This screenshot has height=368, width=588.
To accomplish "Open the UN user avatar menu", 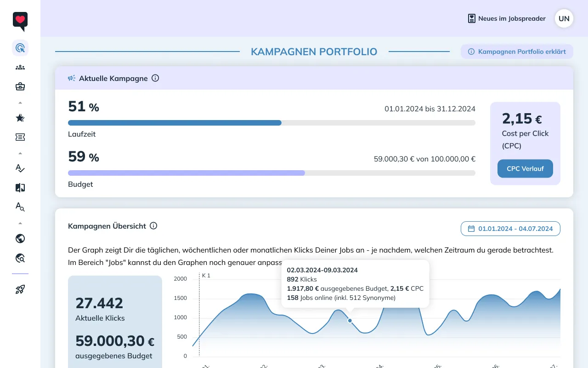I will (x=564, y=18).
